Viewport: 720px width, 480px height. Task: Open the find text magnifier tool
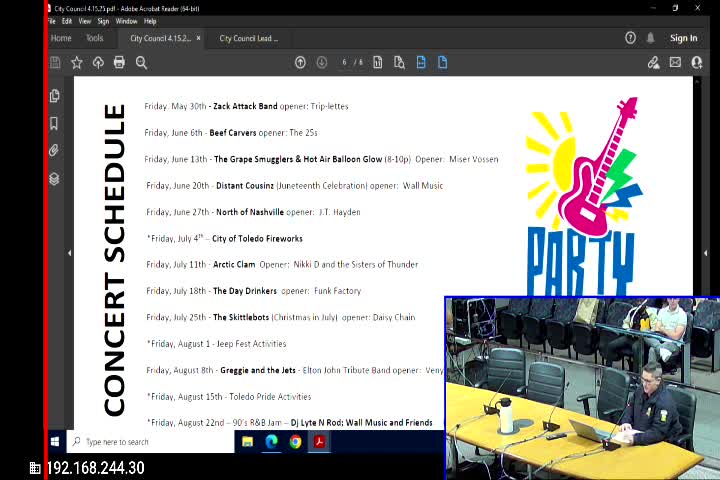(x=141, y=62)
